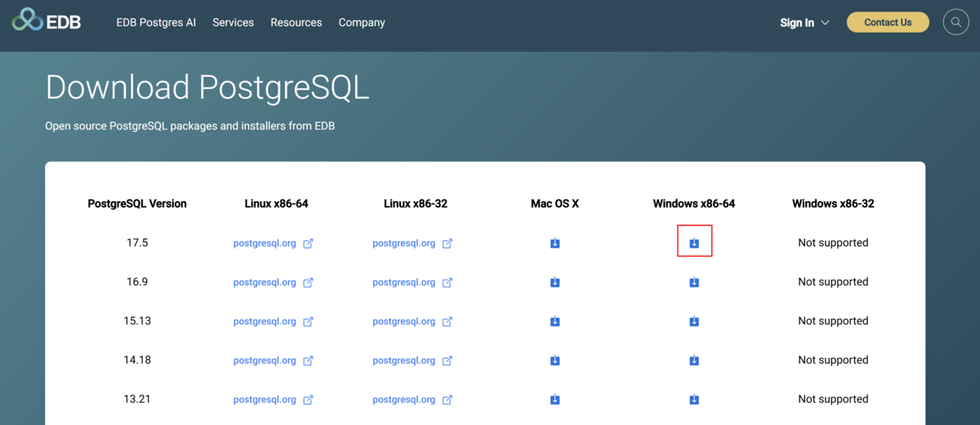Click the EDB logo

pyautogui.click(x=47, y=22)
